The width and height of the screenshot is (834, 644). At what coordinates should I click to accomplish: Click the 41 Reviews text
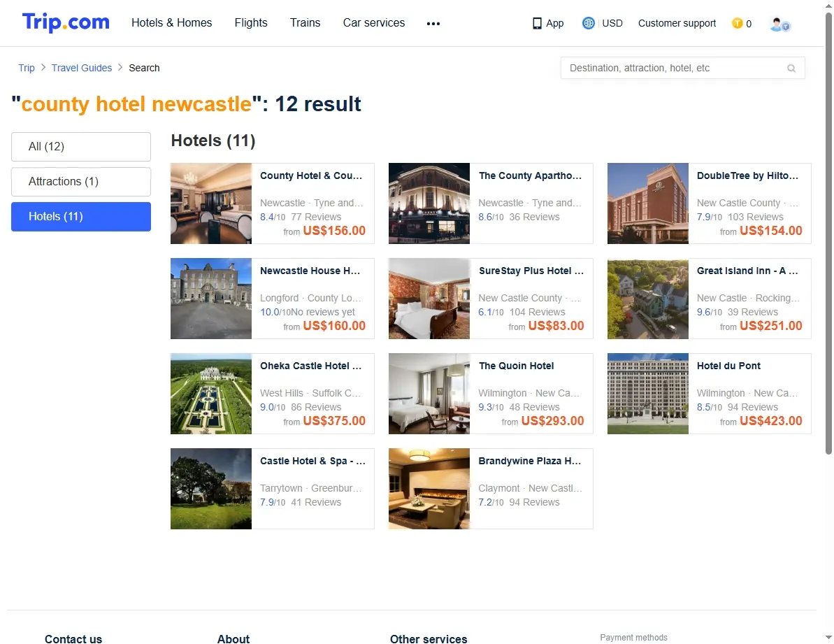[316, 503]
